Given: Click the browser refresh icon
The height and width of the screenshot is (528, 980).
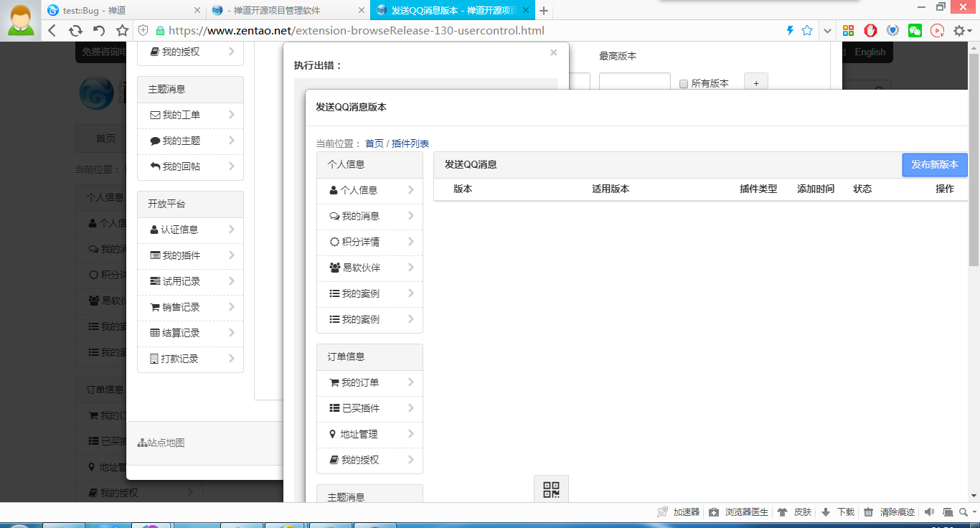Looking at the screenshot, I should [x=75, y=30].
